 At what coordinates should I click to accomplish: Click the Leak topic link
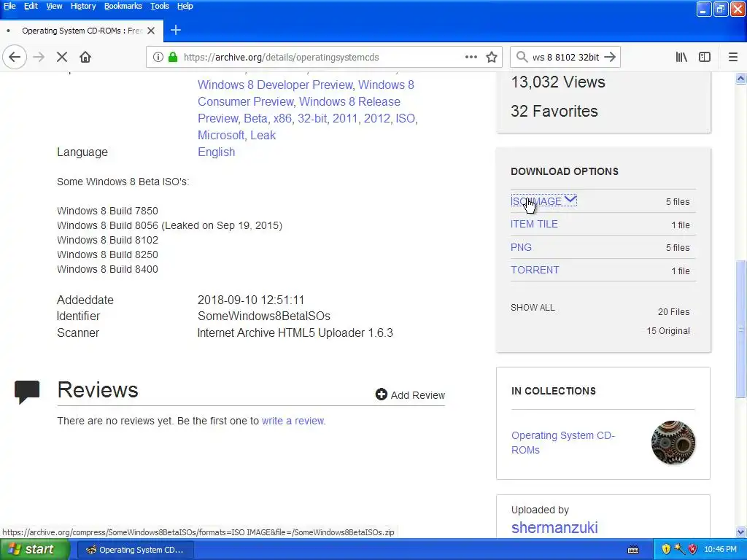(x=263, y=135)
